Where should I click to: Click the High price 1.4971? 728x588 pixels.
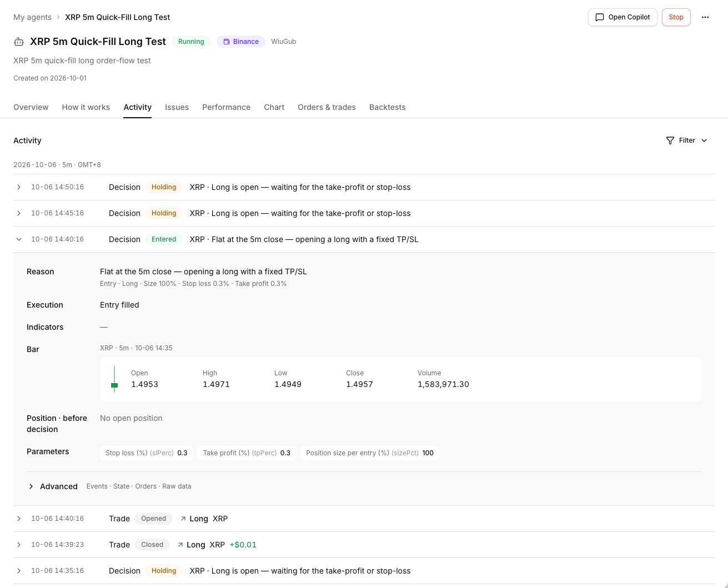[216, 384]
